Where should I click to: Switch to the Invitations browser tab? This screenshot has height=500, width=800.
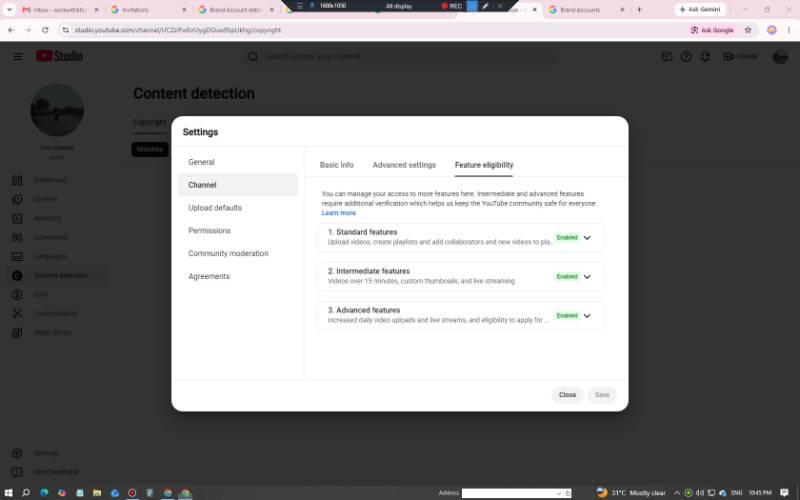149,10
